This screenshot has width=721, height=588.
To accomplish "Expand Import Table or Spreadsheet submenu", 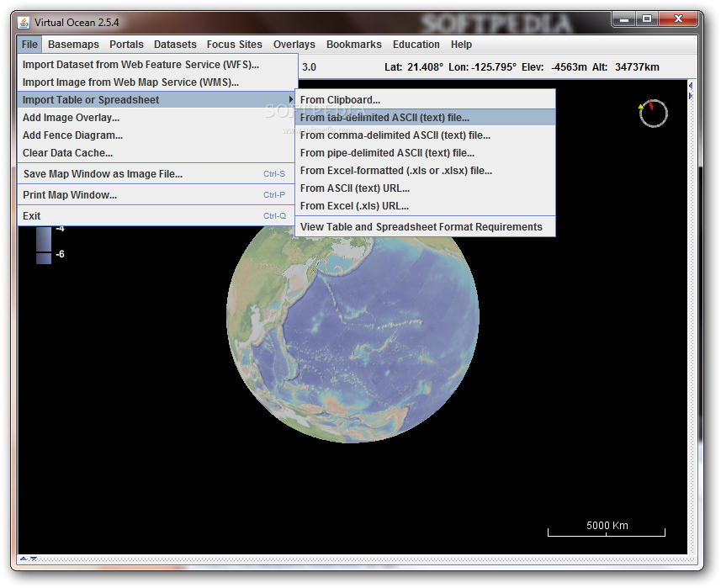I will (x=157, y=100).
